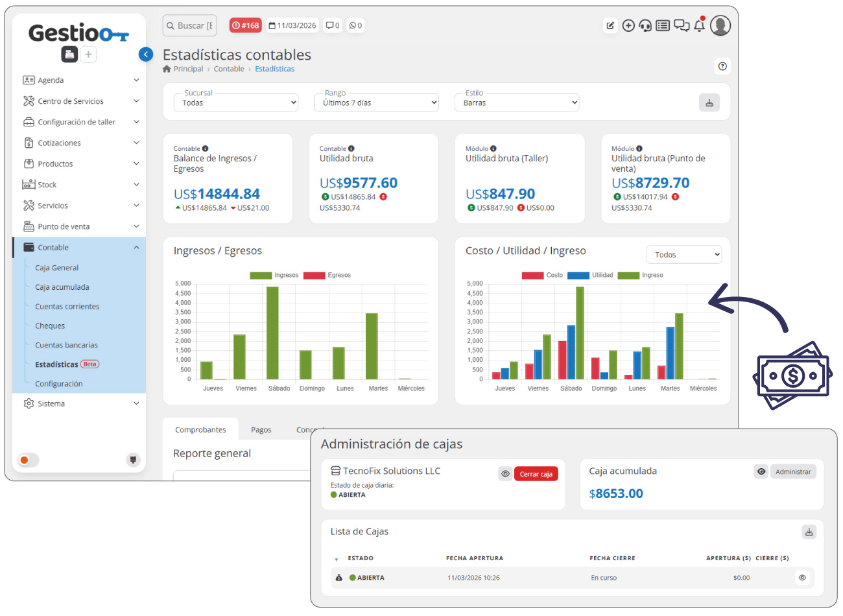
Task: Toggle the Egresos red legend swatch
Action: coord(314,275)
